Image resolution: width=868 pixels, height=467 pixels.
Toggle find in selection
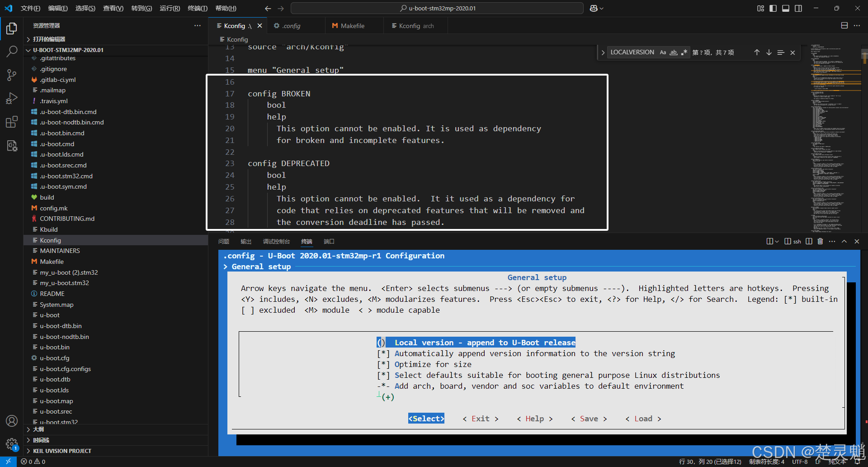pyautogui.click(x=781, y=52)
